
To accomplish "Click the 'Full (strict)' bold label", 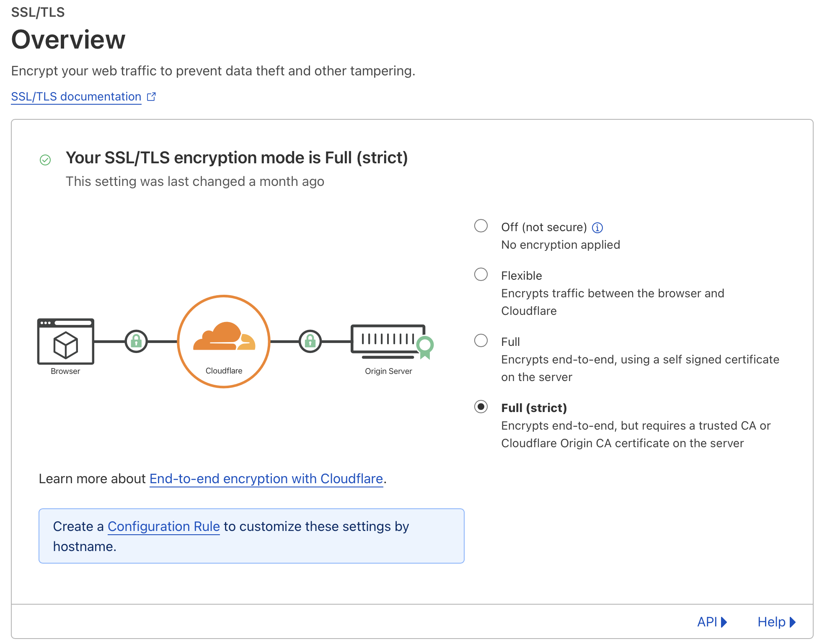I will pyautogui.click(x=534, y=408).
